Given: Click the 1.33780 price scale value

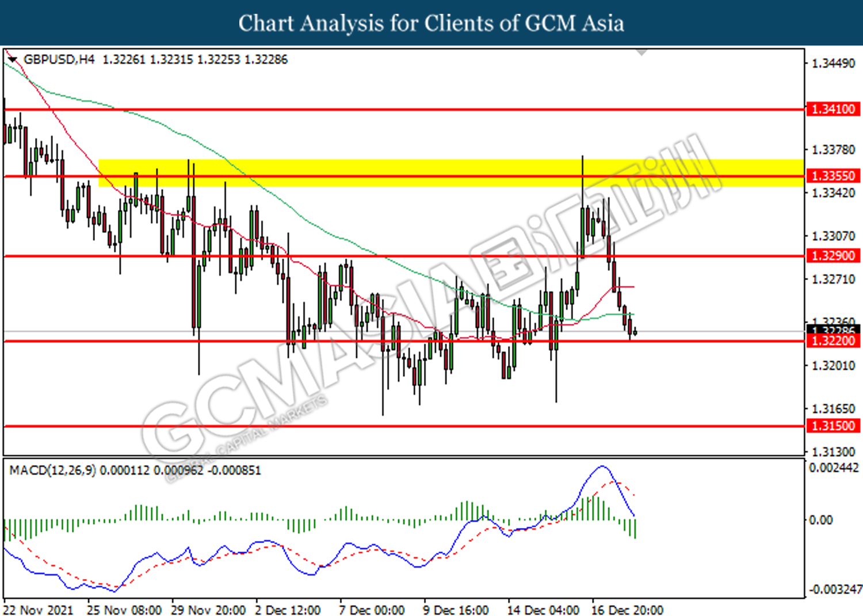Looking at the screenshot, I should 833,150.
